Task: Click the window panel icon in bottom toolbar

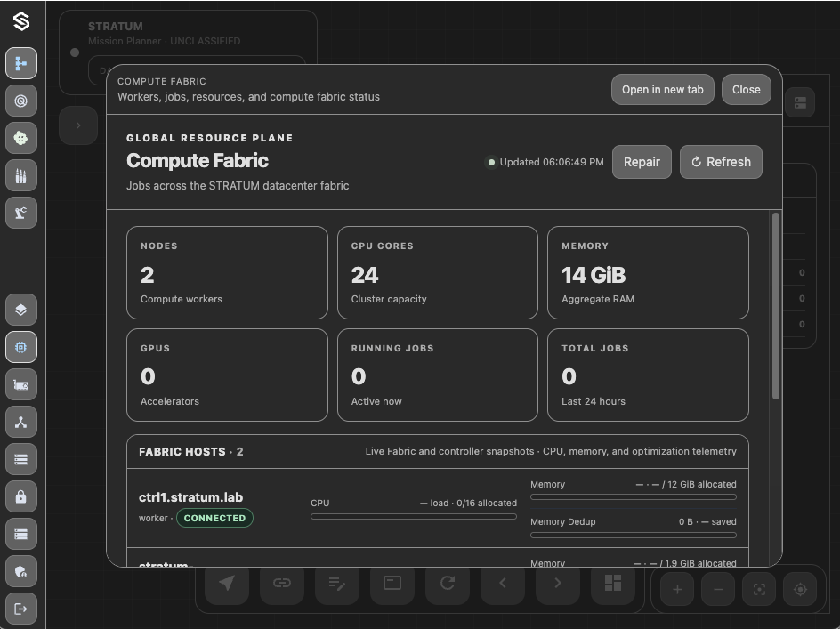Action: pos(392,584)
